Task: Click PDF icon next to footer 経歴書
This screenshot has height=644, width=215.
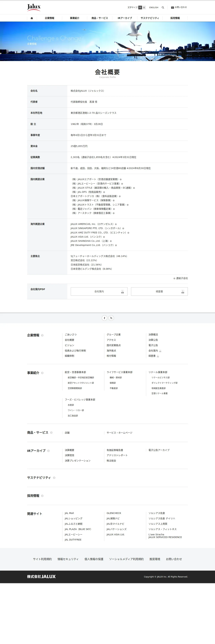Action: (x=158, y=356)
